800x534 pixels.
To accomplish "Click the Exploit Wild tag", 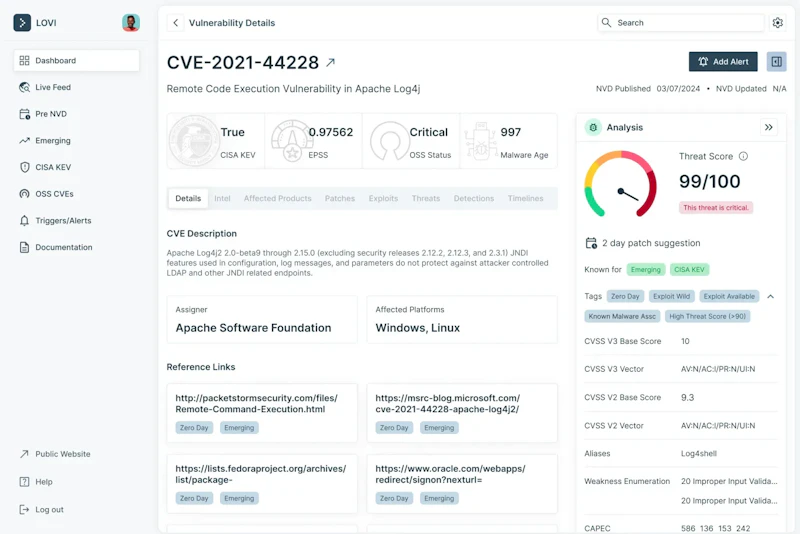I will click(671, 296).
